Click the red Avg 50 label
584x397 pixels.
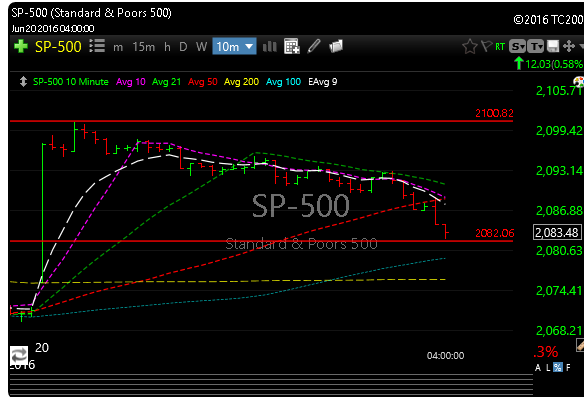coord(203,82)
